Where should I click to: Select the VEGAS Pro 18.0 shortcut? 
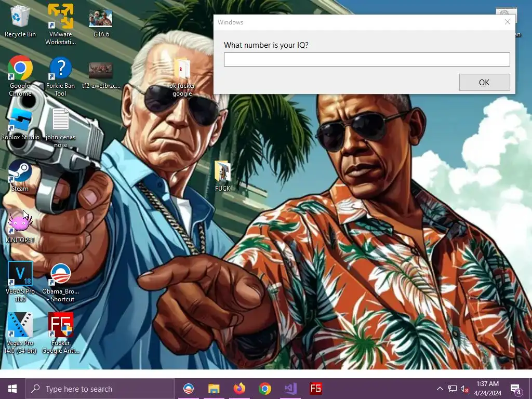20,282
